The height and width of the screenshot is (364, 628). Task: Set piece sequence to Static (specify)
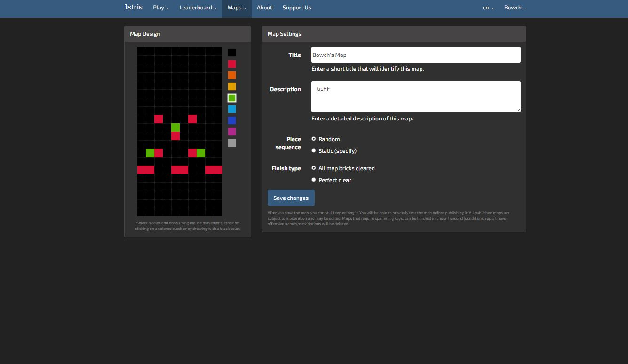[x=314, y=150]
